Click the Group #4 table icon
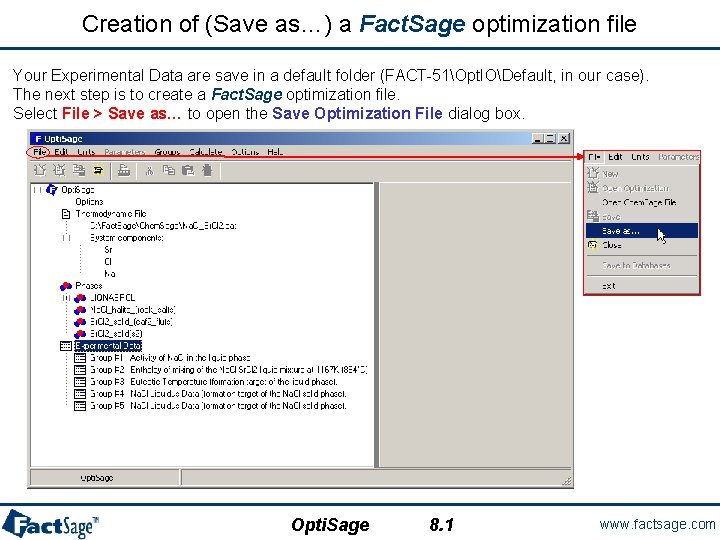This screenshot has height=540, width=720. click(x=80, y=394)
